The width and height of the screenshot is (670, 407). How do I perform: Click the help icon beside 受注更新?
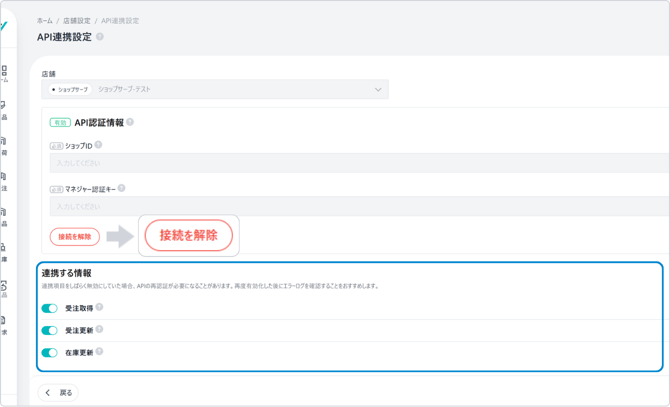99,330
